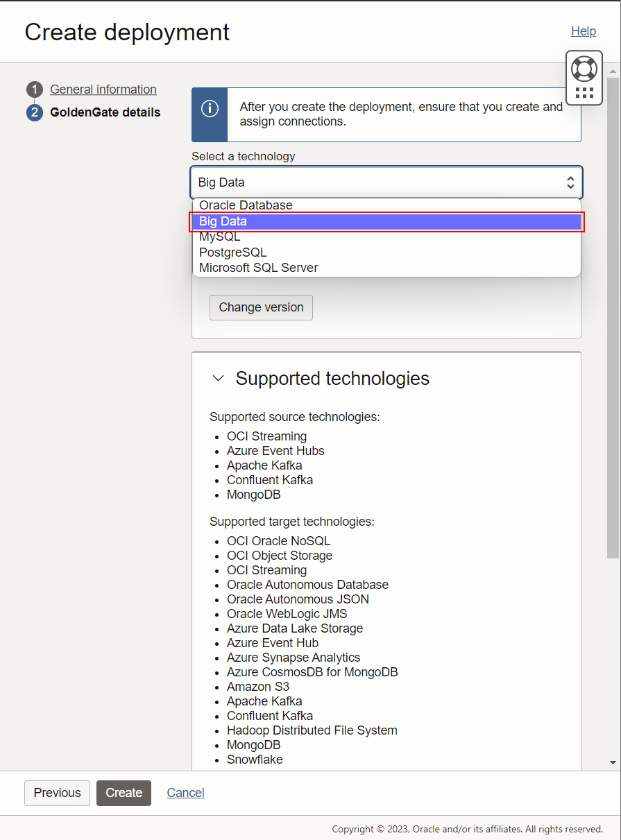Choose the highlighted Big Data option

tap(223, 221)
